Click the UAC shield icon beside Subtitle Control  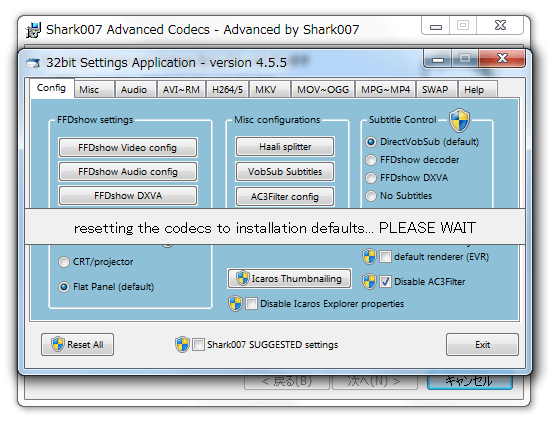(459, 120)
